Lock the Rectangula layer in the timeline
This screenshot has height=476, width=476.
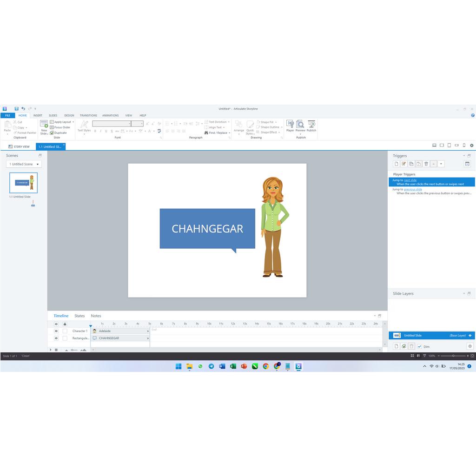(66, 338)
